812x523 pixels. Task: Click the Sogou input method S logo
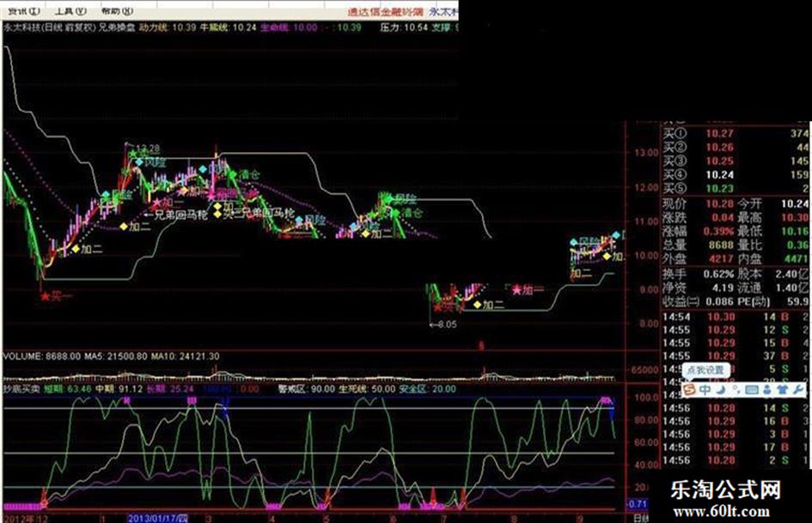pyautogui.click(x=689, y=389)
